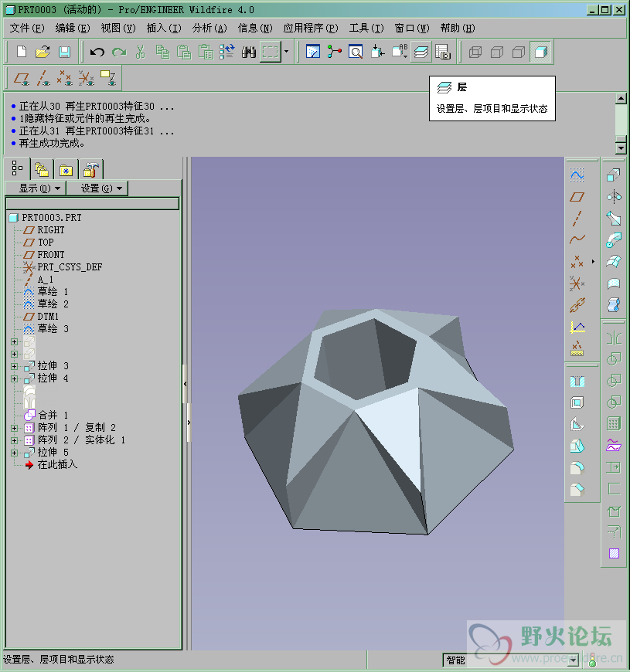The image size is (630, 672).
Task: Open the 设置 dropdown in model tree
Action: (97, 188)
